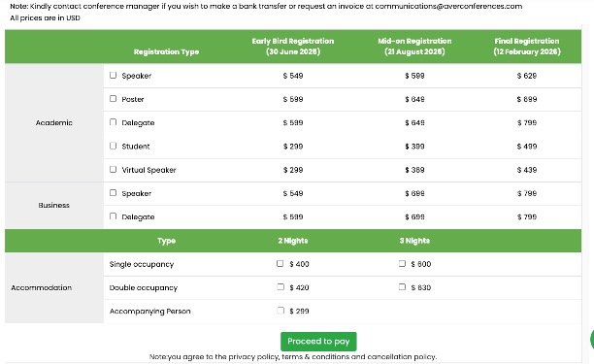Click the Poster mid-on registration price
This screenshot has width=594, height=364.
414,99
